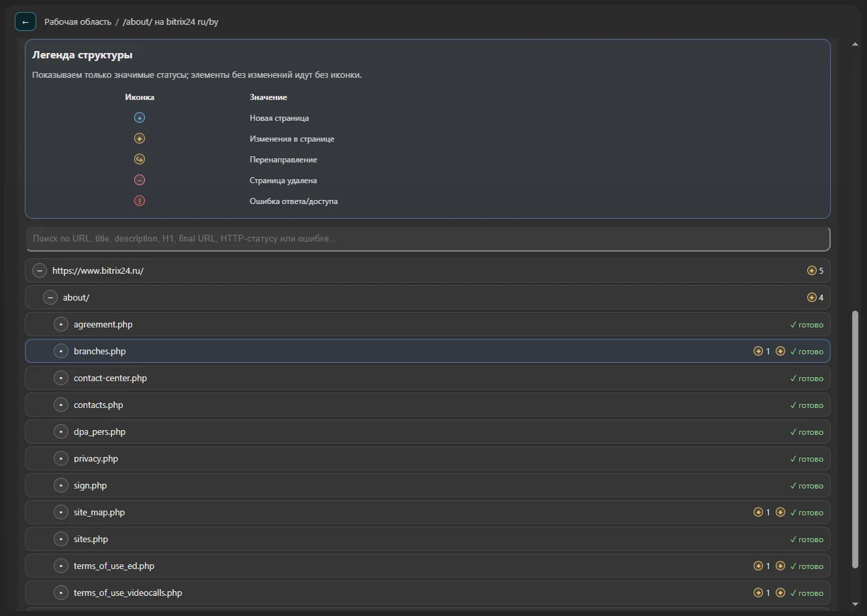
Task: Click change icon left of 'готово' in terms_of_use_ed.php row
Action: tap(780, 566)
